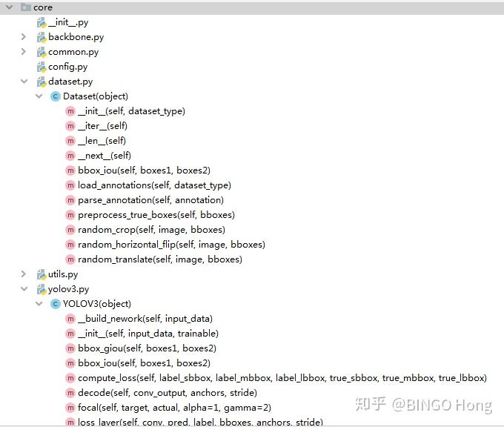504x427 pixels.
Task: Select dataset.py in the tree
Action: 70,82
